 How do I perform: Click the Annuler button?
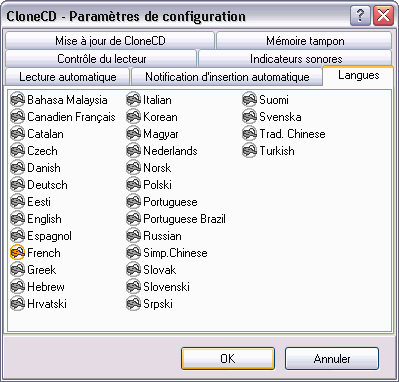[x=332, y=359]
